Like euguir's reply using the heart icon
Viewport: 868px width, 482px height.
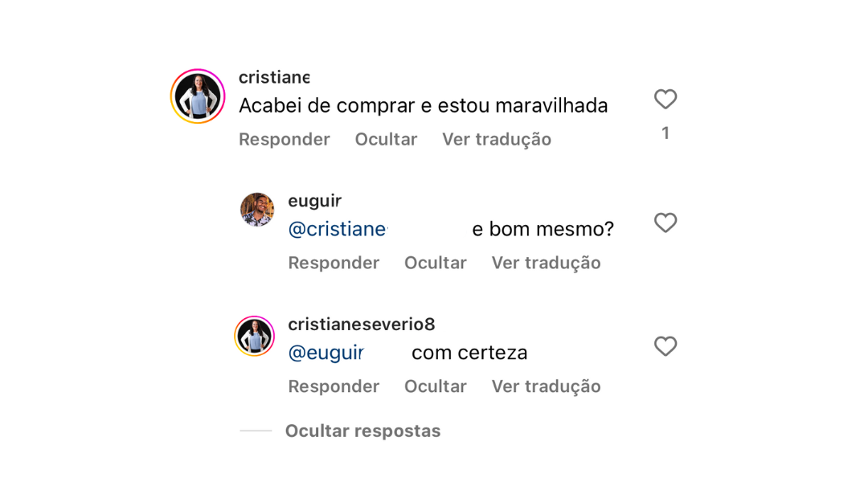click(665, 223)
